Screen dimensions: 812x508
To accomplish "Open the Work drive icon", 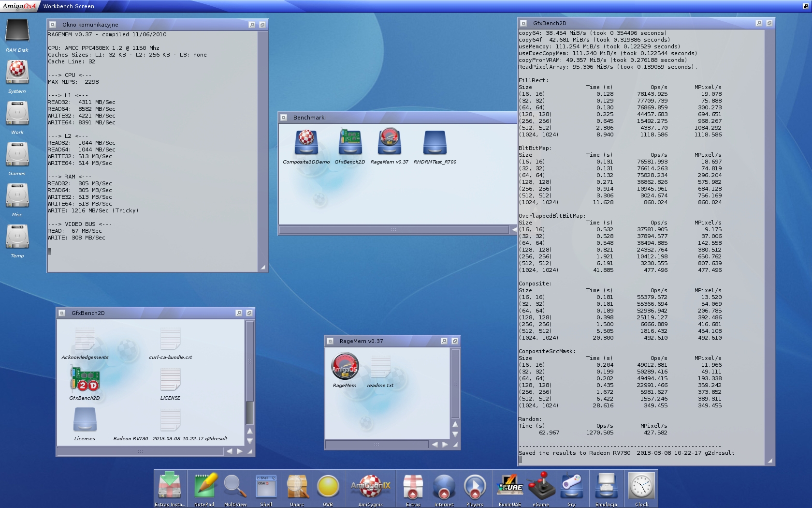I will (x=17, y=113).
